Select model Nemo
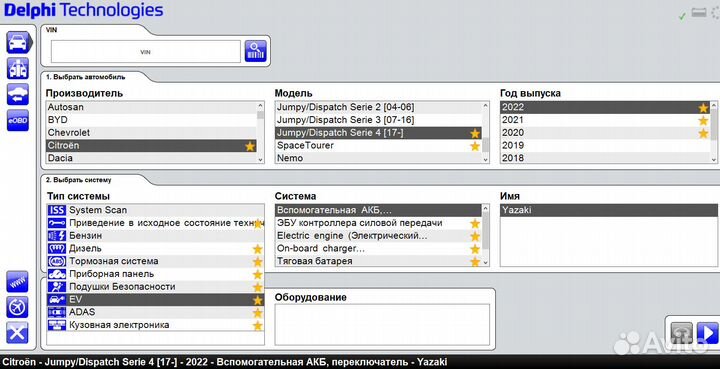 [378, 158]
